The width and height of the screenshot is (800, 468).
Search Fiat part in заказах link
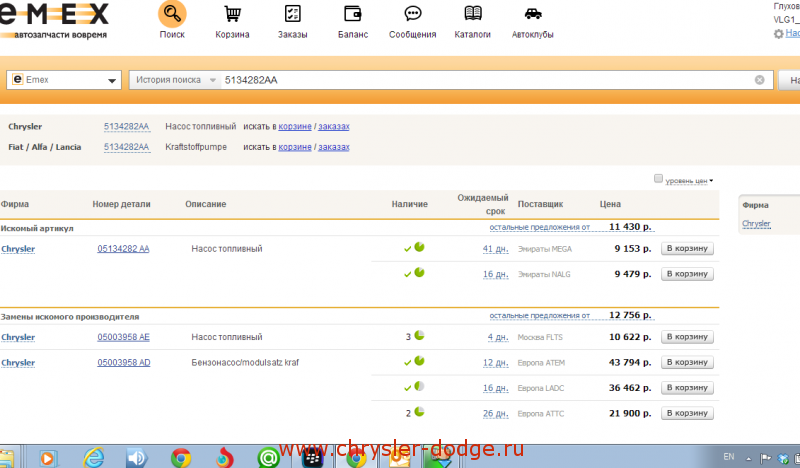pos(334,147)
